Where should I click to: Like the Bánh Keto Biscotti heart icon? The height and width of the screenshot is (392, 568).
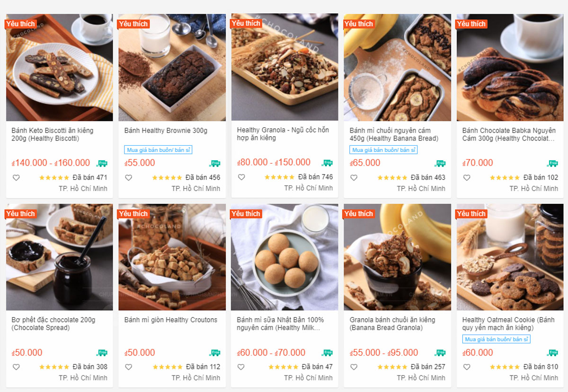point(16,178)
